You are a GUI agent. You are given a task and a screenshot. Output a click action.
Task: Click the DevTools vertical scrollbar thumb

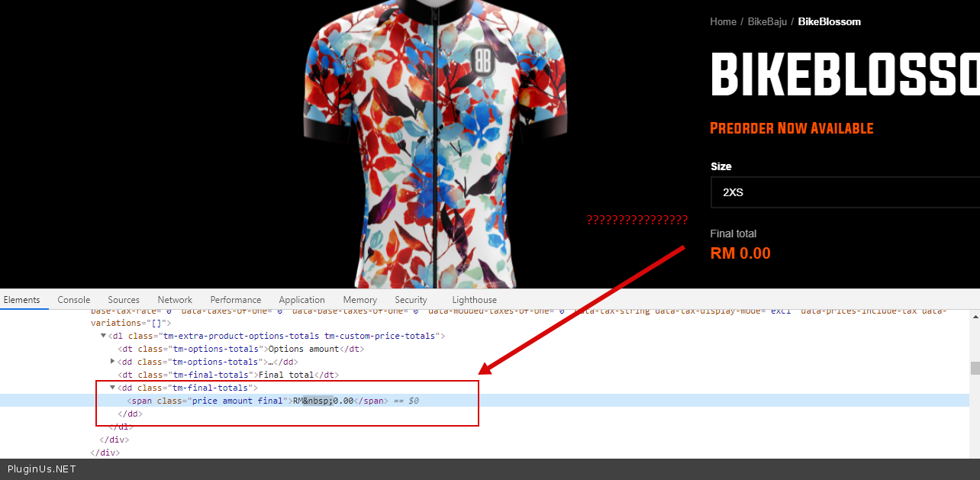click(974, 368)
